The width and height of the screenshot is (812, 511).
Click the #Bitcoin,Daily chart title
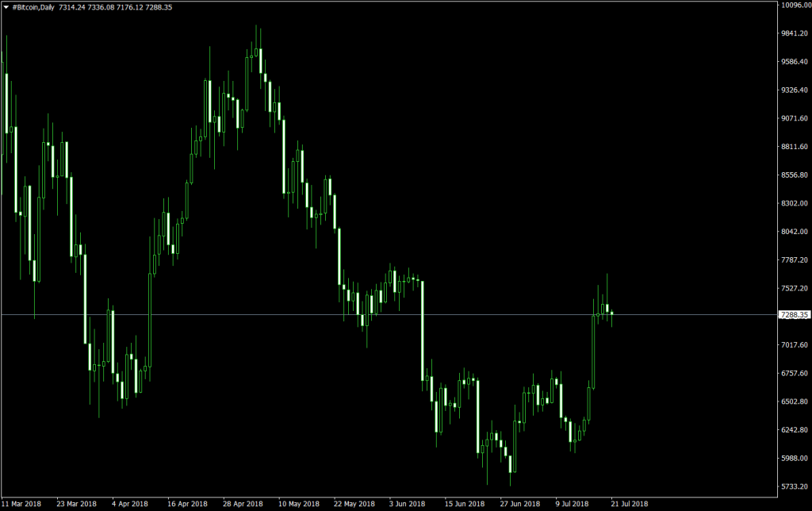pyautogui.click(x=33, y=7)
